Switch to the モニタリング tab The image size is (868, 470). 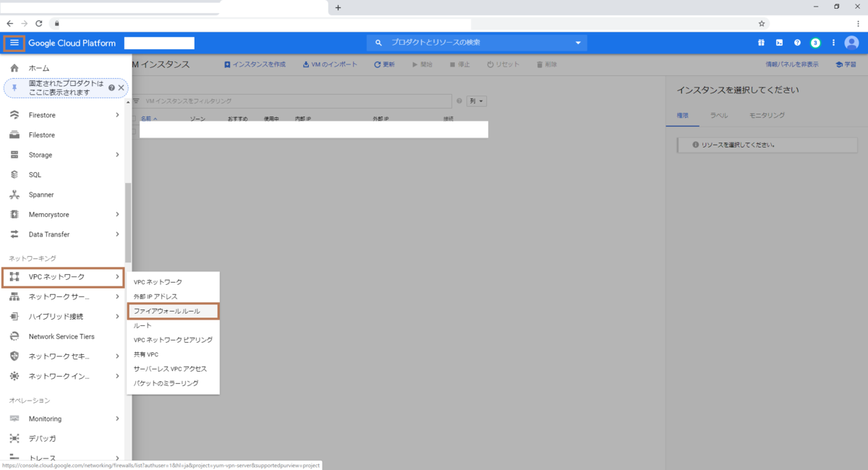point(767,116)
